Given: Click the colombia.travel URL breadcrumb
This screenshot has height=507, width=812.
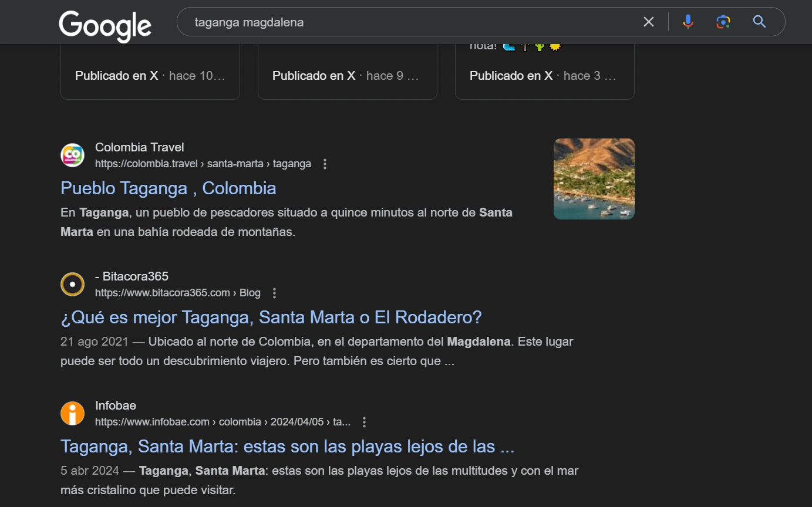Looking at the screenshot, I should click(203, 164).
